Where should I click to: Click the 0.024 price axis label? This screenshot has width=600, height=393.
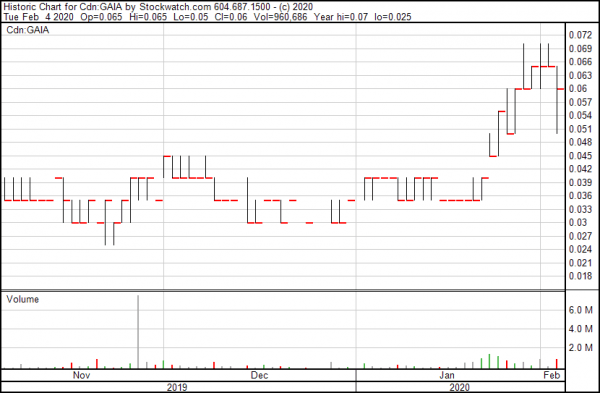580,249
